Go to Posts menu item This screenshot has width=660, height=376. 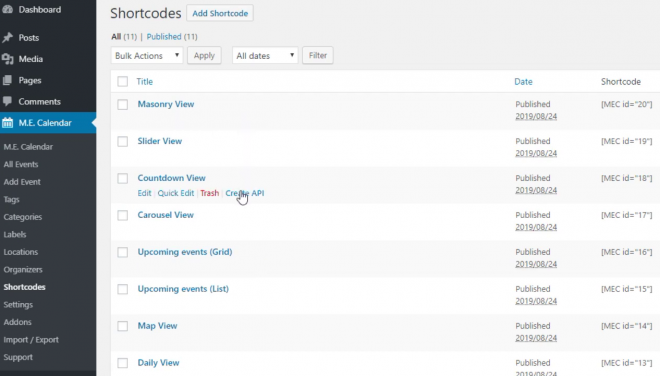tap(29, 37)
